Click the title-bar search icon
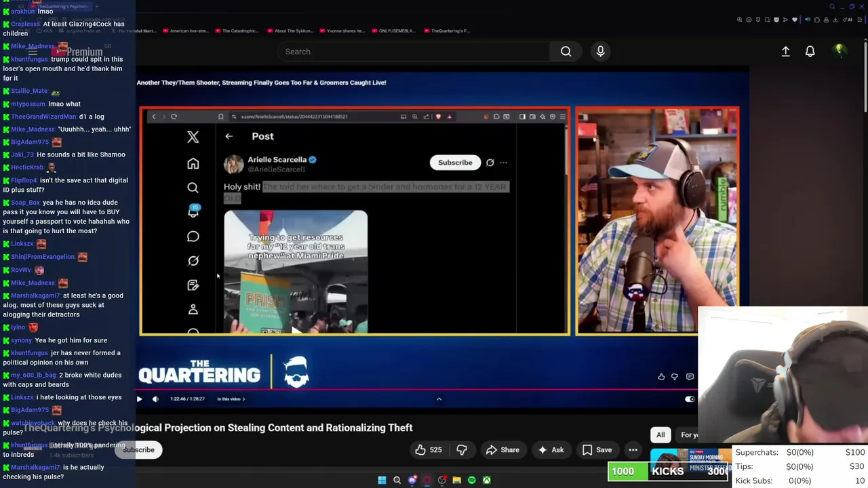The image size is (868, 488). pyautogui.click(x=832, y=6)
